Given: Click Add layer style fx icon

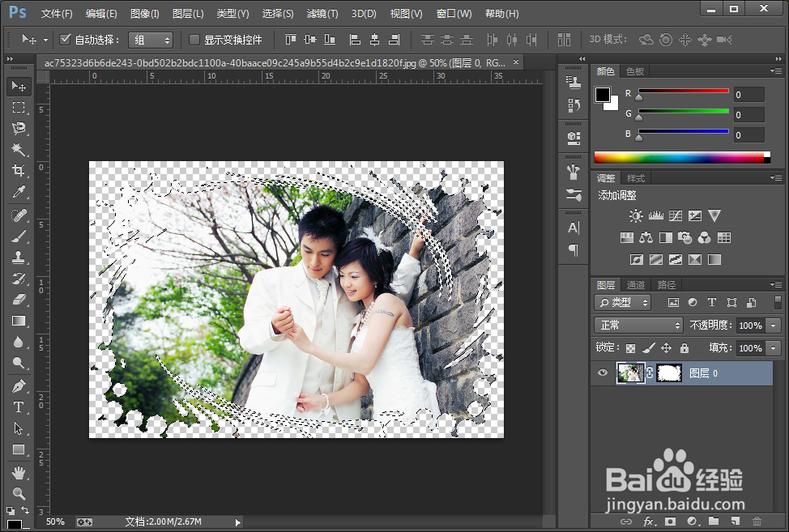Looking at the screenshot, I should [648, 521].
